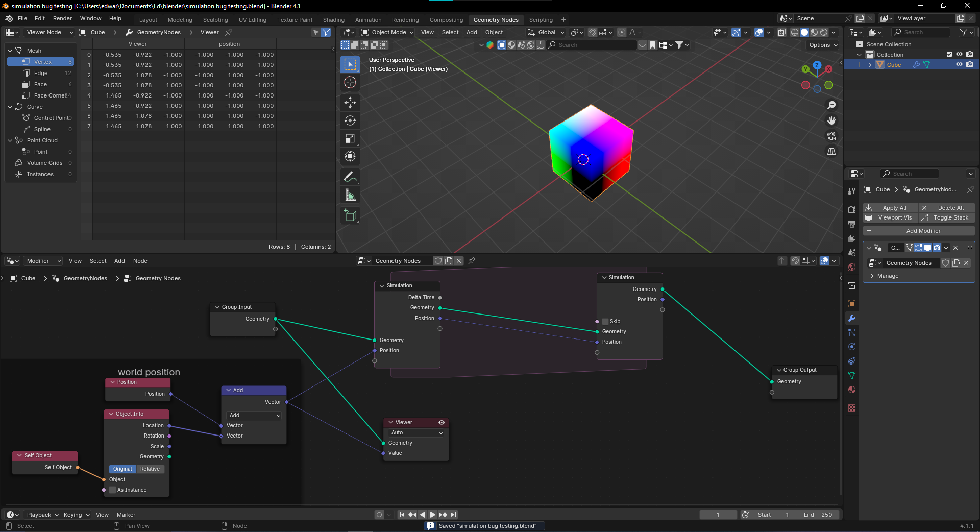The height and width of the screenshot is (532, 980).
Task: Collapse the Mesh section in spreadsheet
Action: point(10,51)
